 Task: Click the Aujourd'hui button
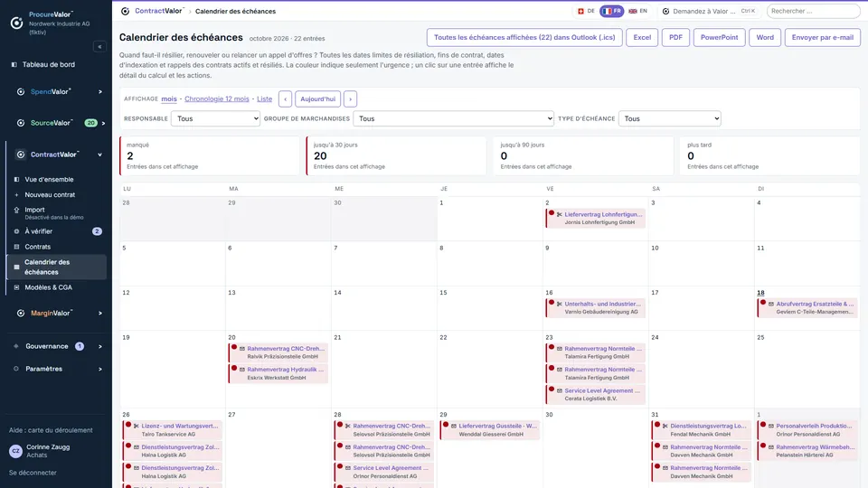point(317,99)
